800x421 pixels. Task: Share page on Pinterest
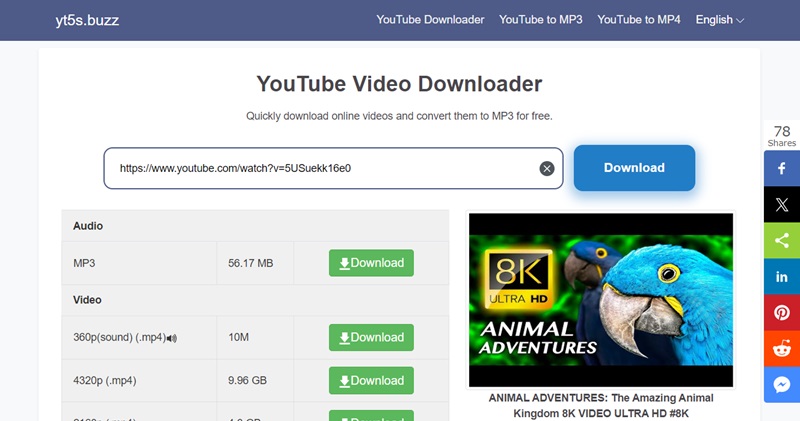[x=782, y=312]
